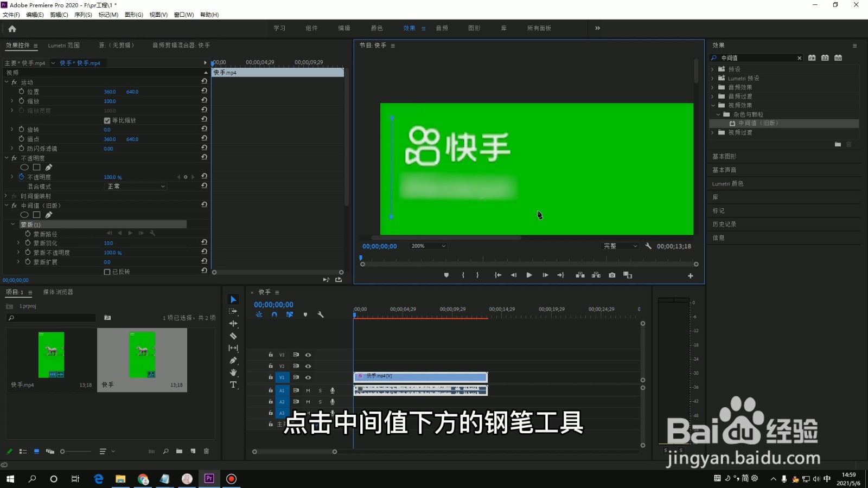Viewport: 868px width, 488px height.
Task: Step forward one frame
Action: tap(545, 275)
